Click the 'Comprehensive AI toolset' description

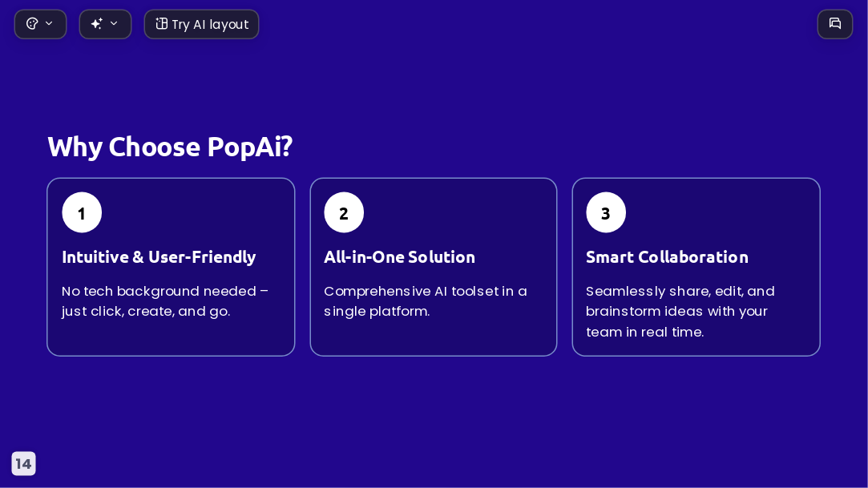tap(425, 301)
